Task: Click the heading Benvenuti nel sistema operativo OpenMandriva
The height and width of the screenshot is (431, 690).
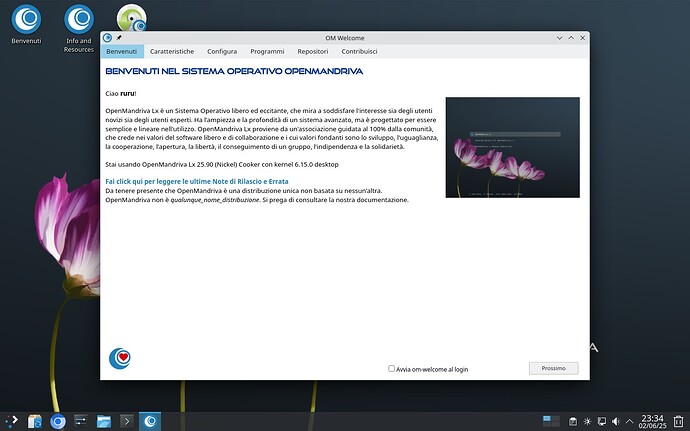Action: tap(234, 71)
